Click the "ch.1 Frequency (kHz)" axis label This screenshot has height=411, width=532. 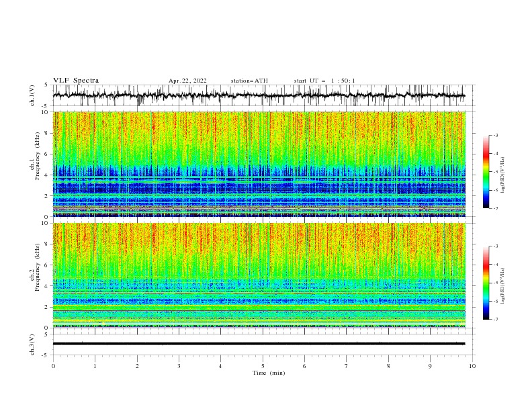[x=35, y=156]
